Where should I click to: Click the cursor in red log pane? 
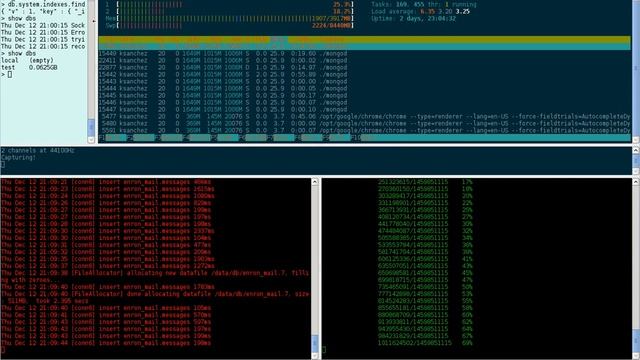[x=3, y=350]
